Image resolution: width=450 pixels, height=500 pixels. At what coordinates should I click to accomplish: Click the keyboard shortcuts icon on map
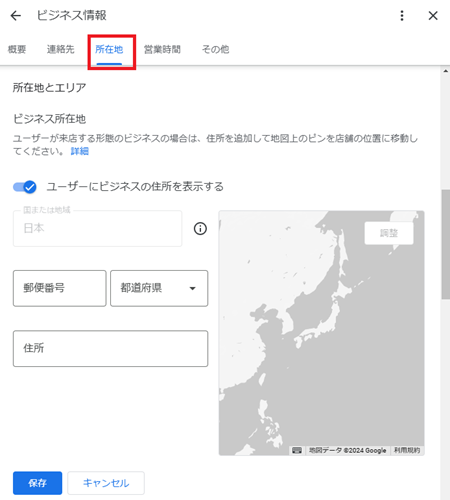tap(297, 450)
